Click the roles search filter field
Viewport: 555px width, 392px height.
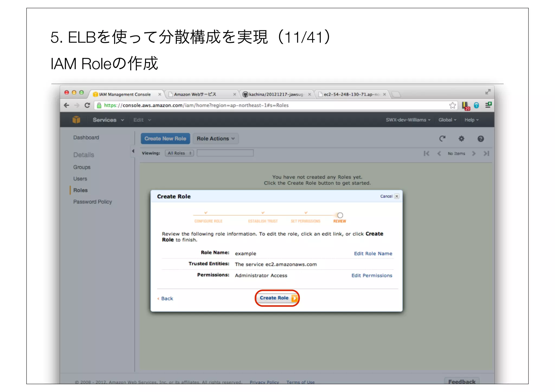coord(225,153)
